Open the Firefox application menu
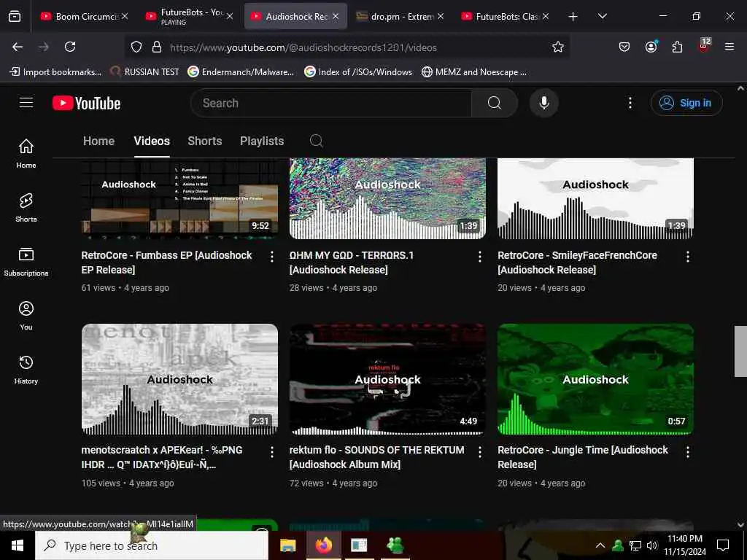The width and height of the screenshot is (747, 560). [x=729, y=47]
